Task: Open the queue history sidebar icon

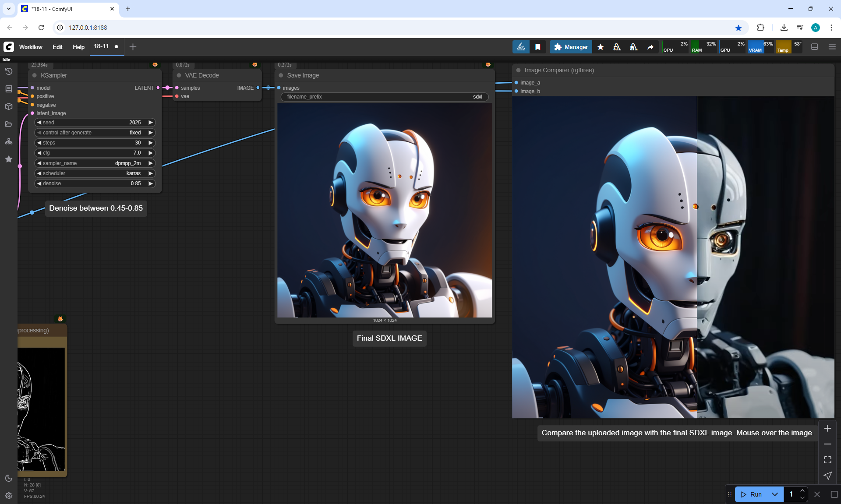Action: coord(8,71)
